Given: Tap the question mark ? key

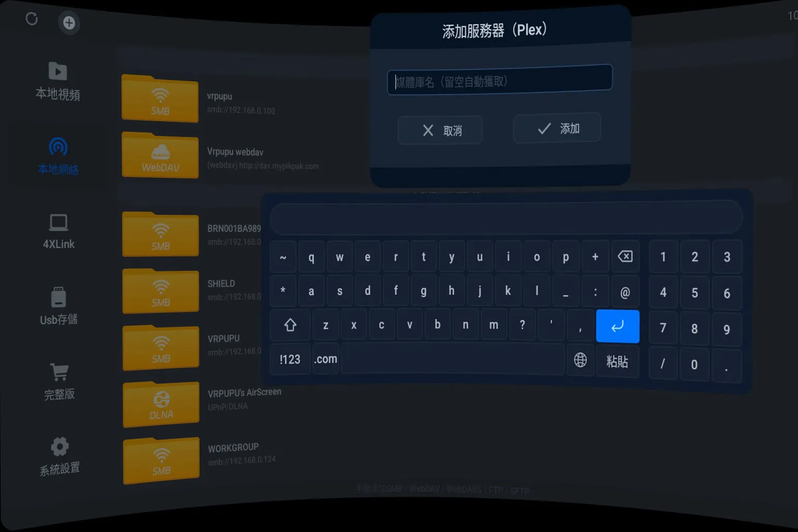Looking at the screenshot, I should [x=522, y=325].
